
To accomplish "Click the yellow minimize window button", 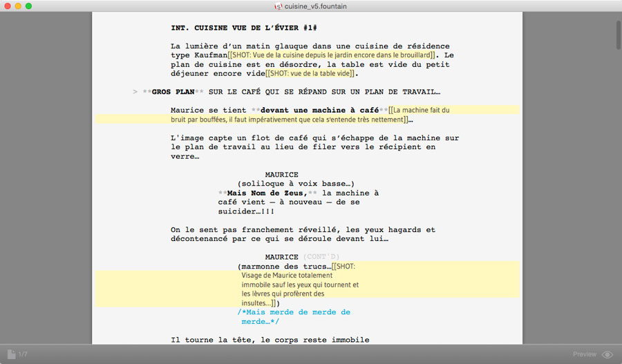I will (18, 6).
